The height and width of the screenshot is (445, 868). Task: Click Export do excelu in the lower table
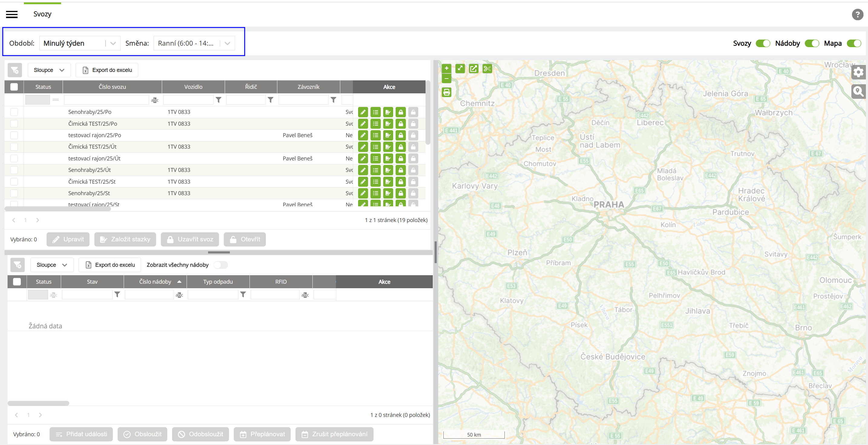110,265
